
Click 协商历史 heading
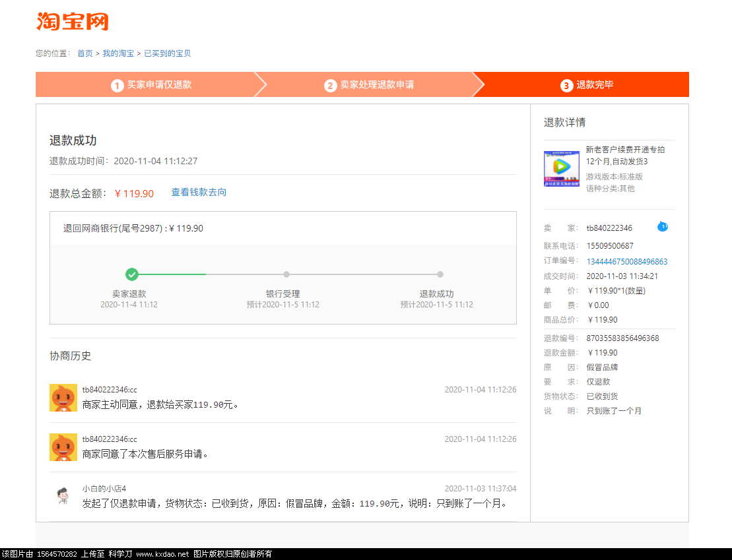point(71,356)
